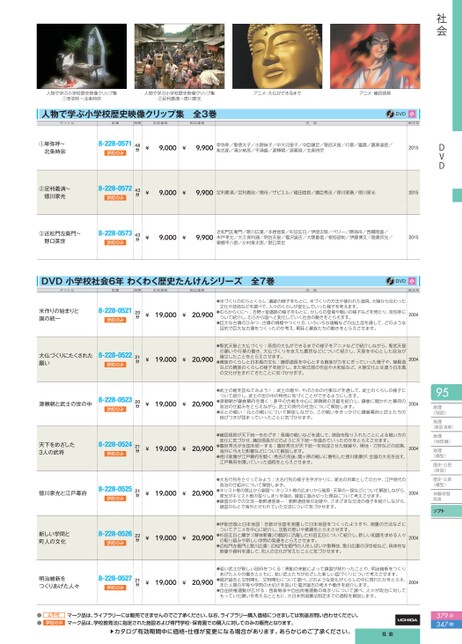The width and height of the screenshot is (462, 644).
Task: Click the DVD disc icon in the 人物で学ぶ header
Action: (x=390, y=114)
